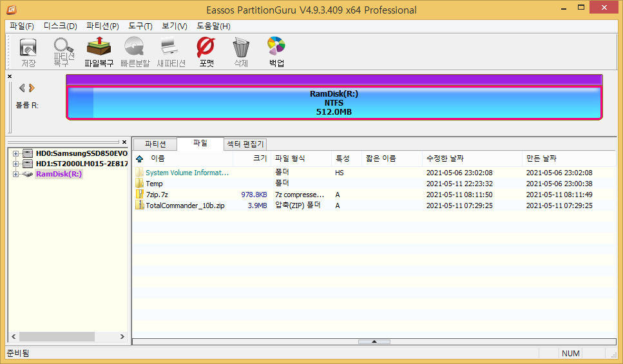This screenshot has width=623, height=364.
Task: Click the 978.8KB size value
Action: (x=254, y=195)
